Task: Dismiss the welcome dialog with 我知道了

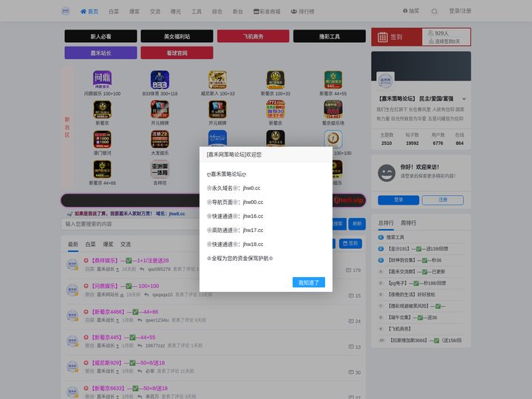Action: click(x=309, y=282)
